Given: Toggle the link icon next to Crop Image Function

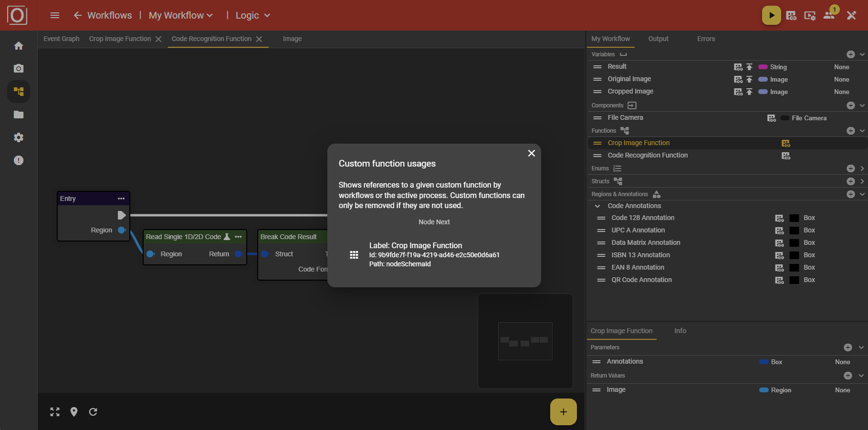Looking at the screenshot, I should 785,143.
